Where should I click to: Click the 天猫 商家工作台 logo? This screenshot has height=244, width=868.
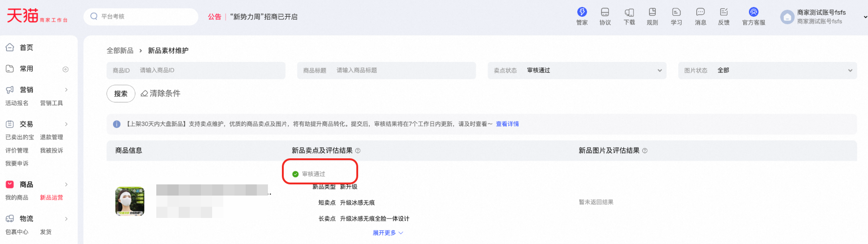tap(37, 16)
